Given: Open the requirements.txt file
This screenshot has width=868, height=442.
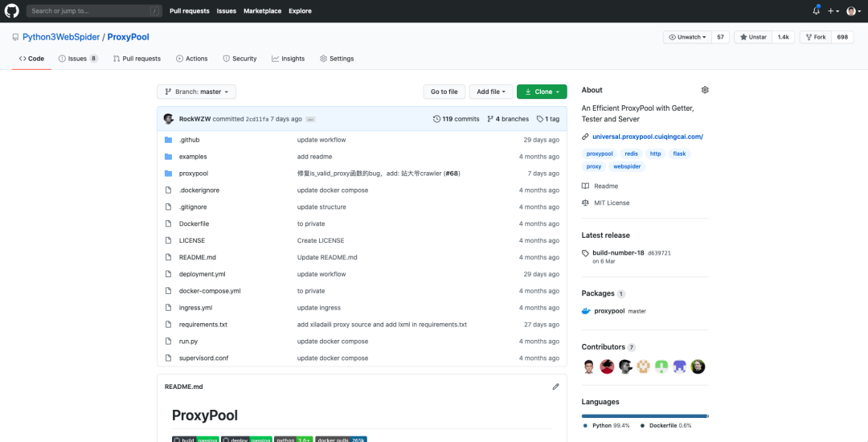Looking at the screenshot, I should tap(203, 324).
